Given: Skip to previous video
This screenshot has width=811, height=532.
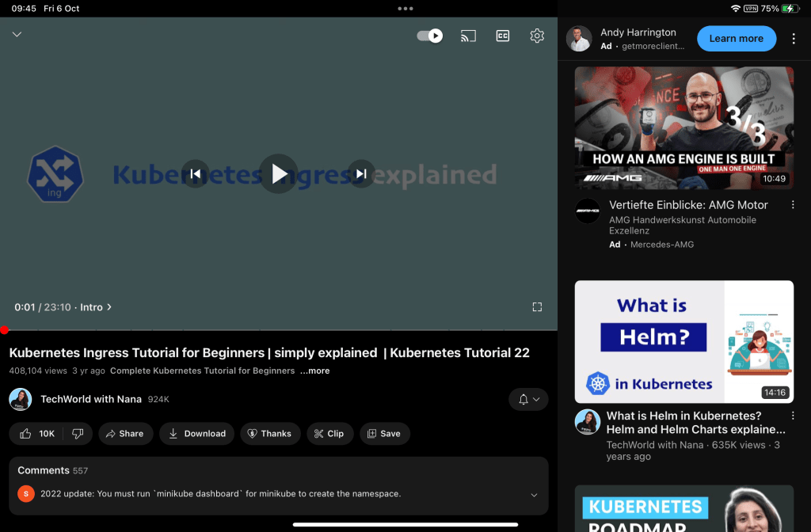Looking at the screenshot, I should [196, 173].
